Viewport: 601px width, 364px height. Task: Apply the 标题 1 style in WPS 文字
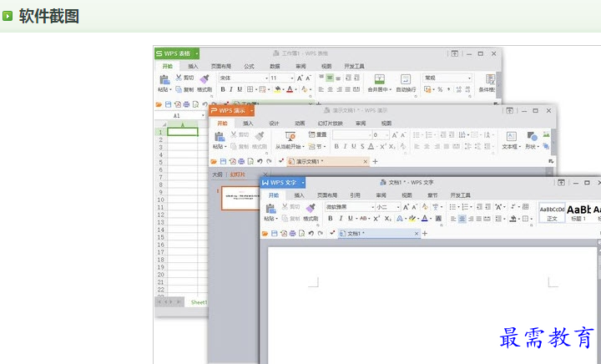click(x=578, y=213)
